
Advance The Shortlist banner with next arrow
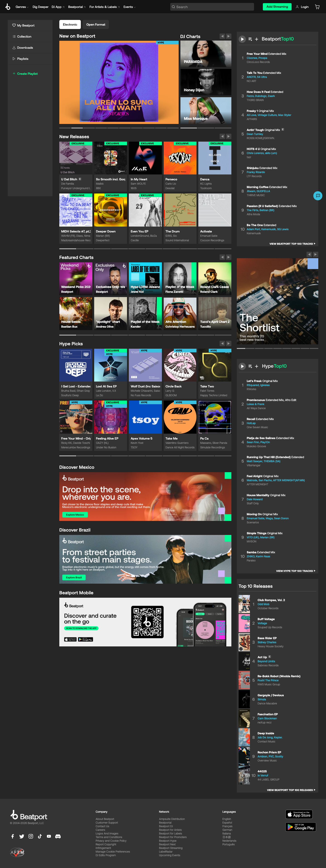click(315, 254)
